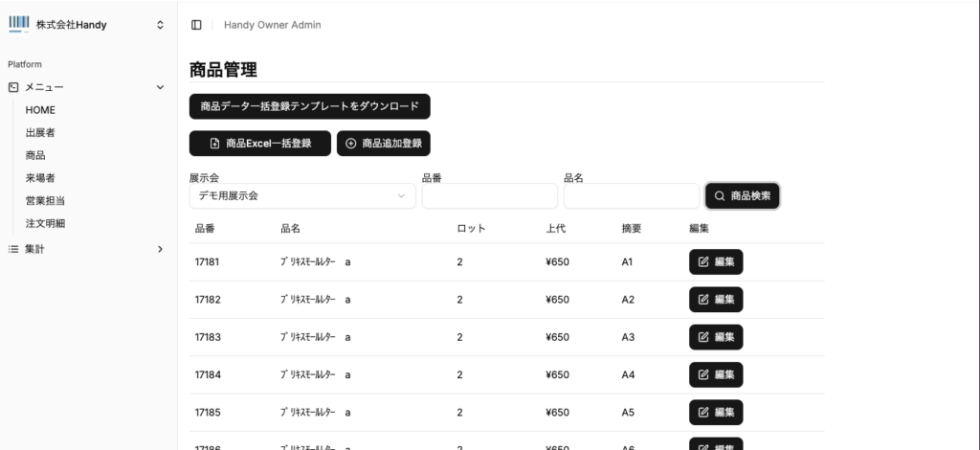Expand the 集計 section chevron

pos(160,249)
